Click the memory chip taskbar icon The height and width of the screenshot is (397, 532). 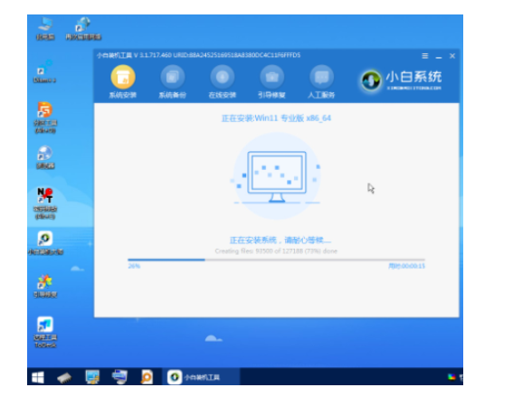pyautogui.click(x=64, y=377)
